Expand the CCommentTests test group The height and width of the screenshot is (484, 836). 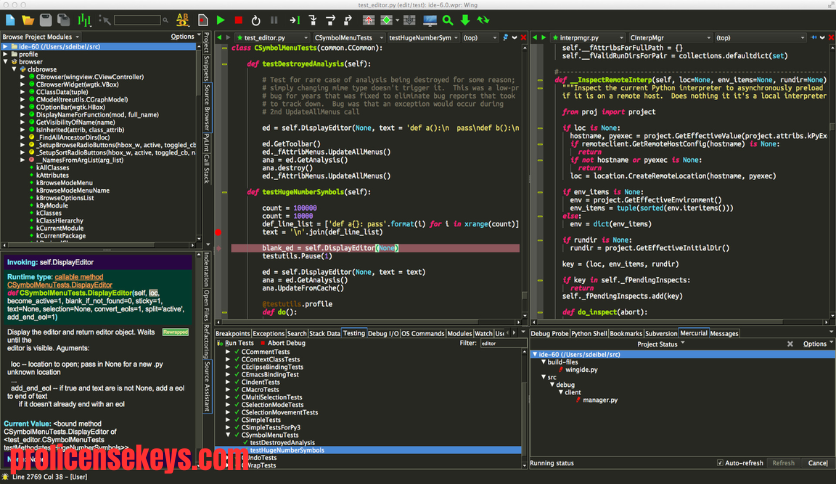pyautogui.click(x=228, y=352)
